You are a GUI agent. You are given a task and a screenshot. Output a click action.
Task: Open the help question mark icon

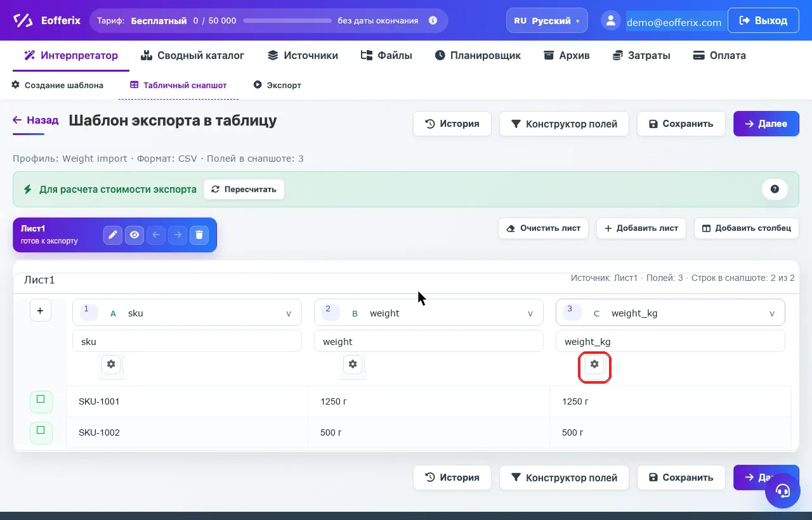(775, 189)
